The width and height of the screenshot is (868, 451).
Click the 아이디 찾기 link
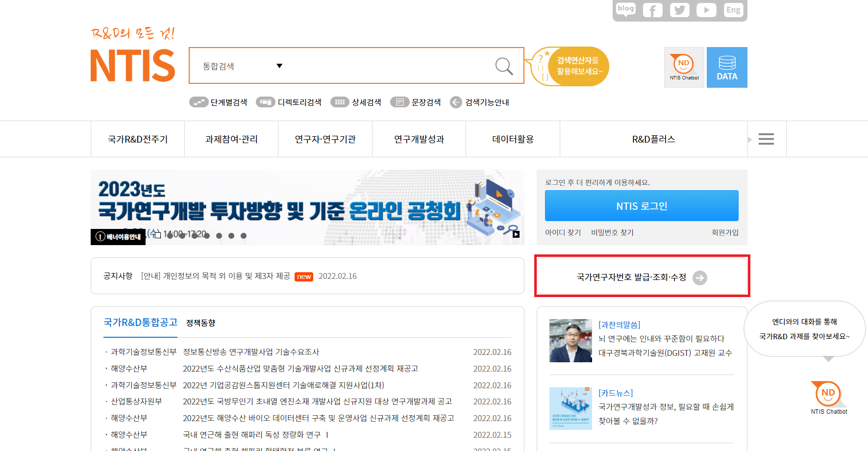click(563, 232)
